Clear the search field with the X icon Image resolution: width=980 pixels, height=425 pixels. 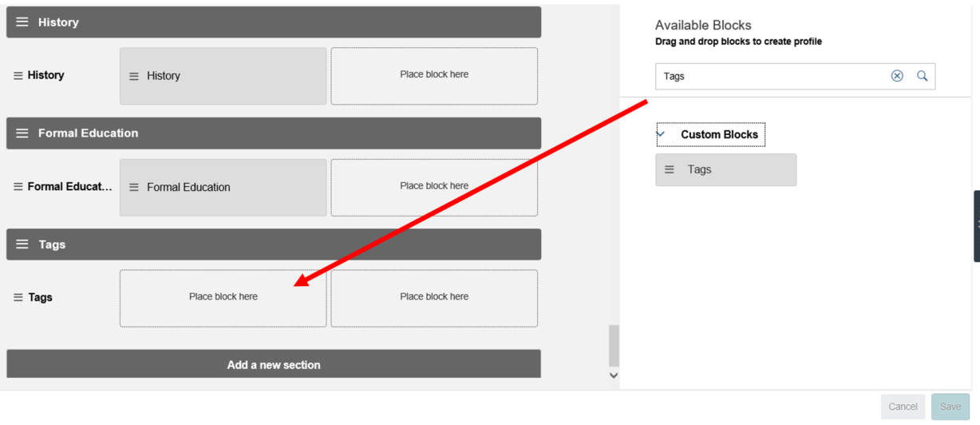point(897,76)
